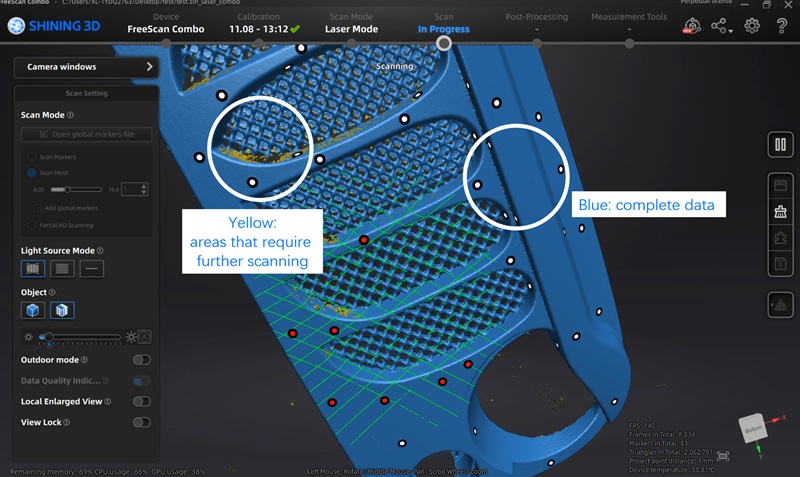Click the Object info icon
Viewport: 800px width, 477px height.
52,292
